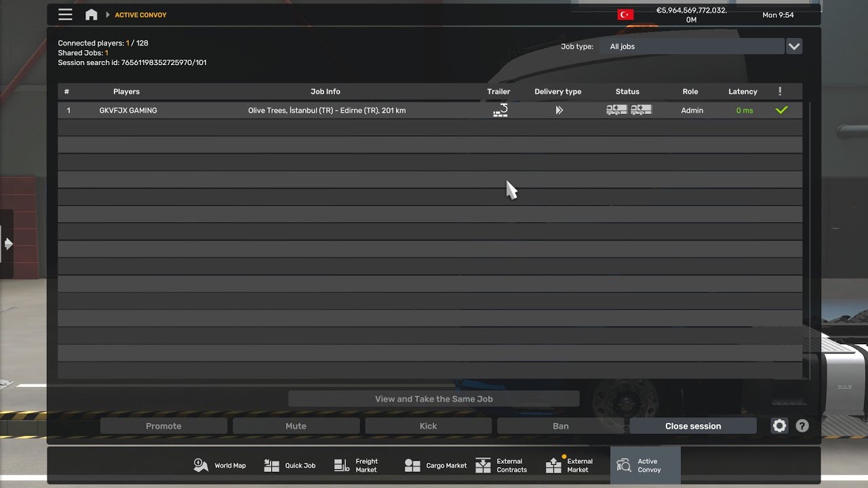
Task: Open the Job type dropdown arrow
Action: coord(794,46)
